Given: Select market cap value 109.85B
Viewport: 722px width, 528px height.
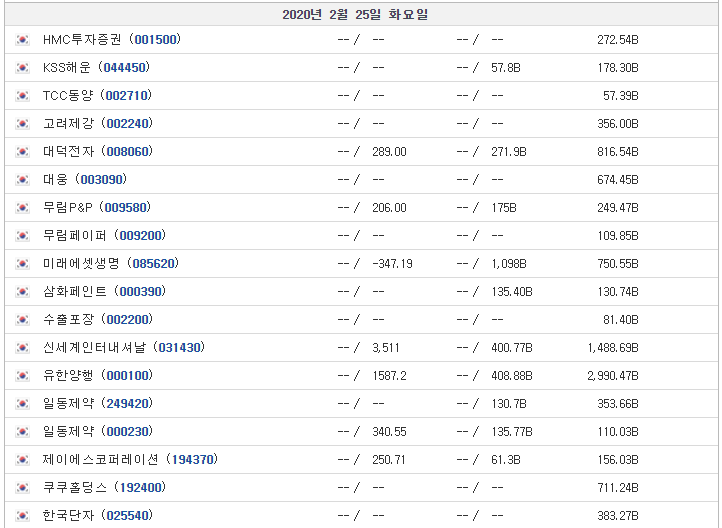Looking at the screenshot, I should (617, 236).
